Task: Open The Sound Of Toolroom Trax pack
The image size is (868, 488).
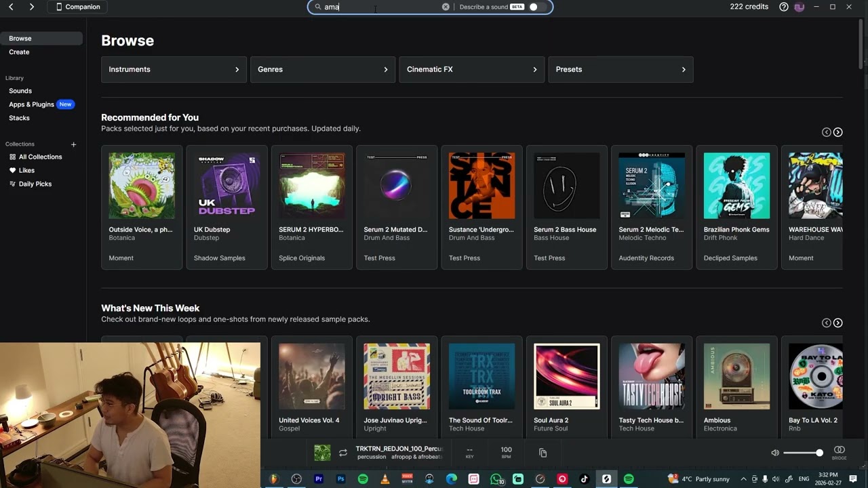Action: 481,387
